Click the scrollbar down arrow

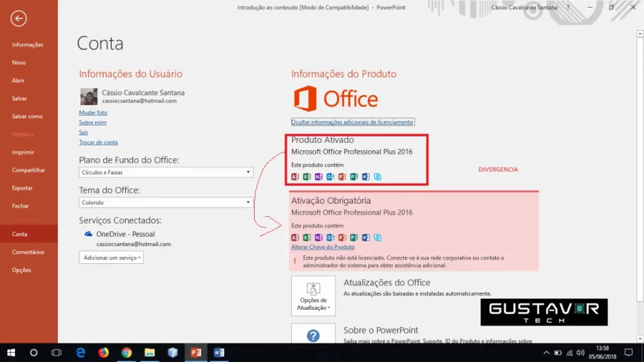click(x=640, y=339)
